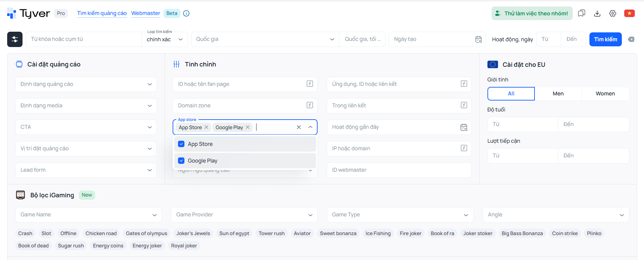The width and height of the screenshot is (644, 260).
Task: Click the formula icon in Ứng dụng field
Action: [x=464, y=84]
